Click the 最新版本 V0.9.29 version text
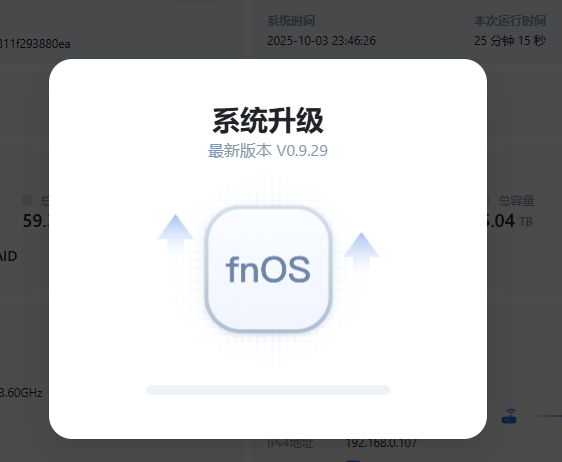The image size is (562, 462). 268,151
